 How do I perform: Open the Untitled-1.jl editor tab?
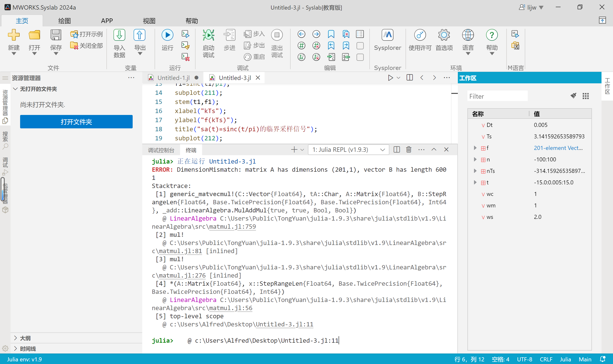tap(173, 78)
